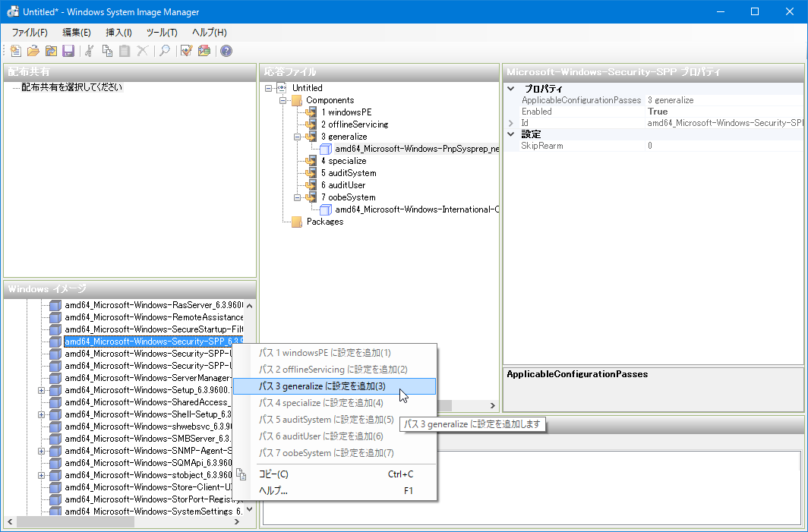Click the create configuration set toolbar icon
Viewport: 808px width, 532px height.
click(204, 51)
